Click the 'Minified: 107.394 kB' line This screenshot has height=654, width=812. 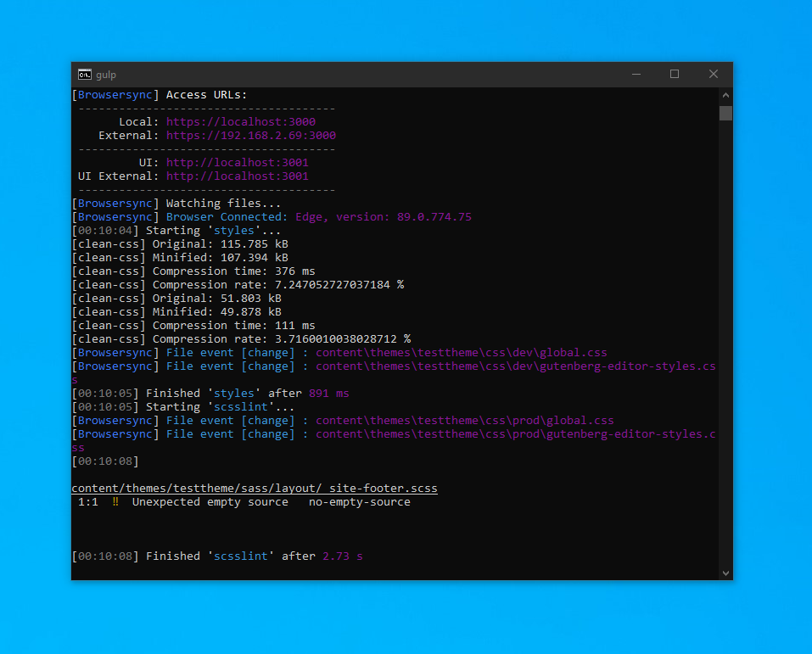point(180,257)
